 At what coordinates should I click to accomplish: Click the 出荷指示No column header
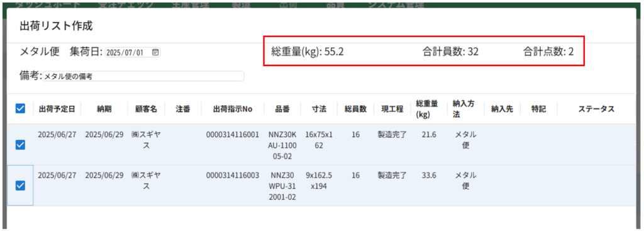click(233, 109)
